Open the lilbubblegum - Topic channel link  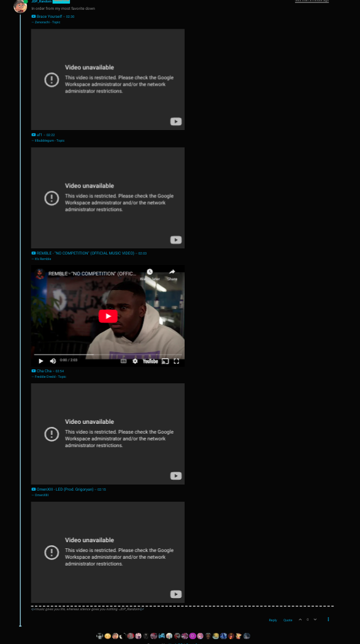tap(50, 140)
